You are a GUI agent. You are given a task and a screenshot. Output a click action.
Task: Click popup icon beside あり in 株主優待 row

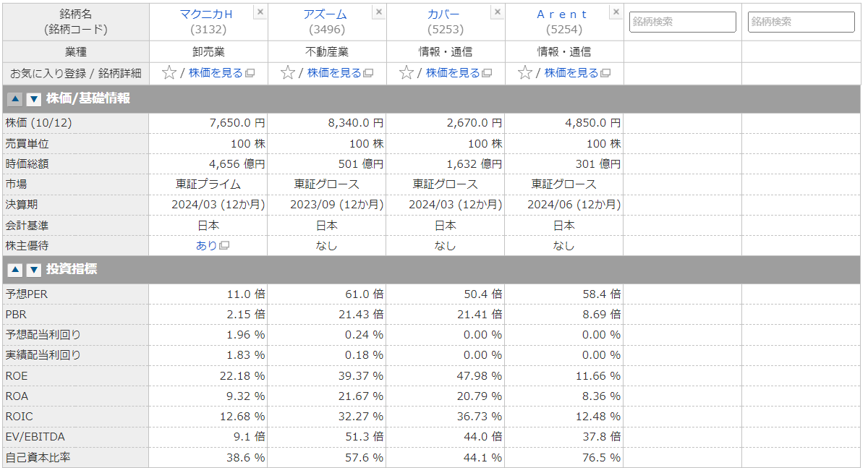224,246
